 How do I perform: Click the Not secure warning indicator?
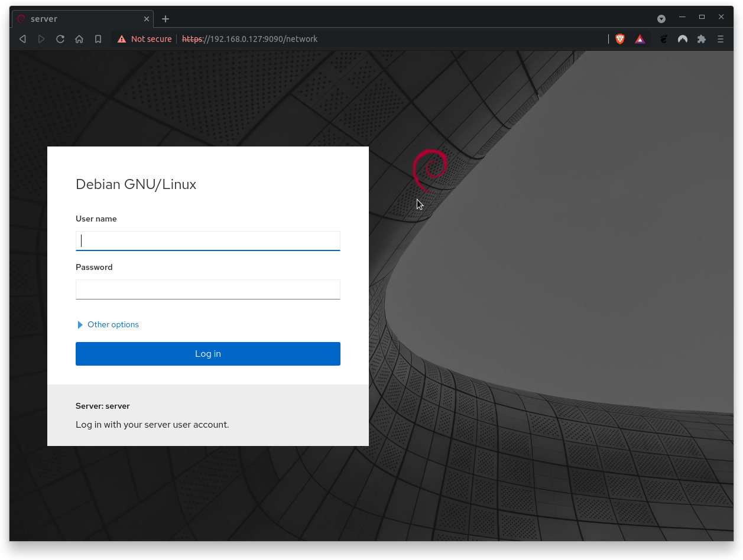coord(145,39)
